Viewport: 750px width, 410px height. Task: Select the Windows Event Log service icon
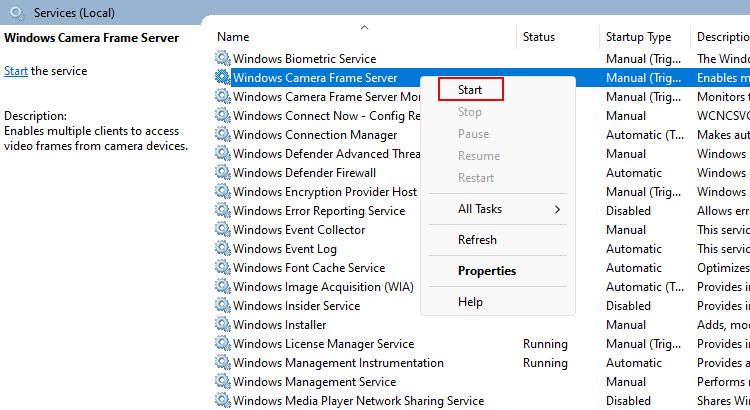pyautogui.click(x=222, y=249)
